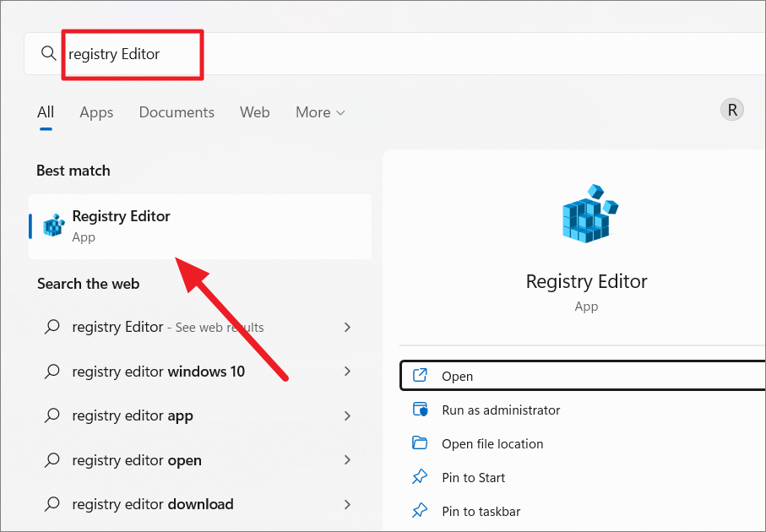Click the search box containing 'registry Editor'
Viewport: 766px width, 532px height.
(394, 54)
